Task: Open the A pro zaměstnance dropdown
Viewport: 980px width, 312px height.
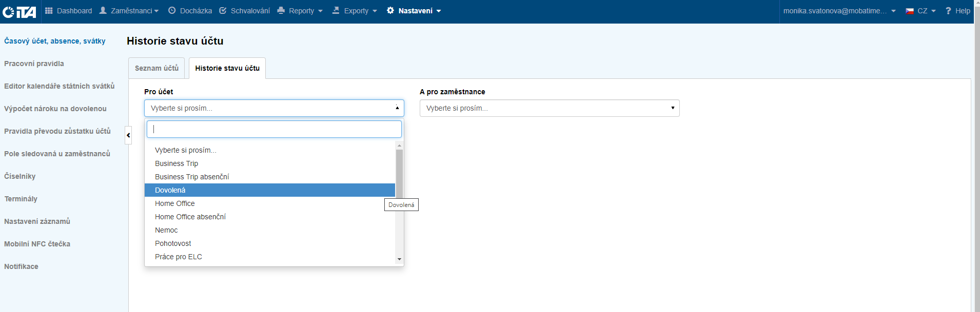Action: pyautogui.click(x=549, y=108)
